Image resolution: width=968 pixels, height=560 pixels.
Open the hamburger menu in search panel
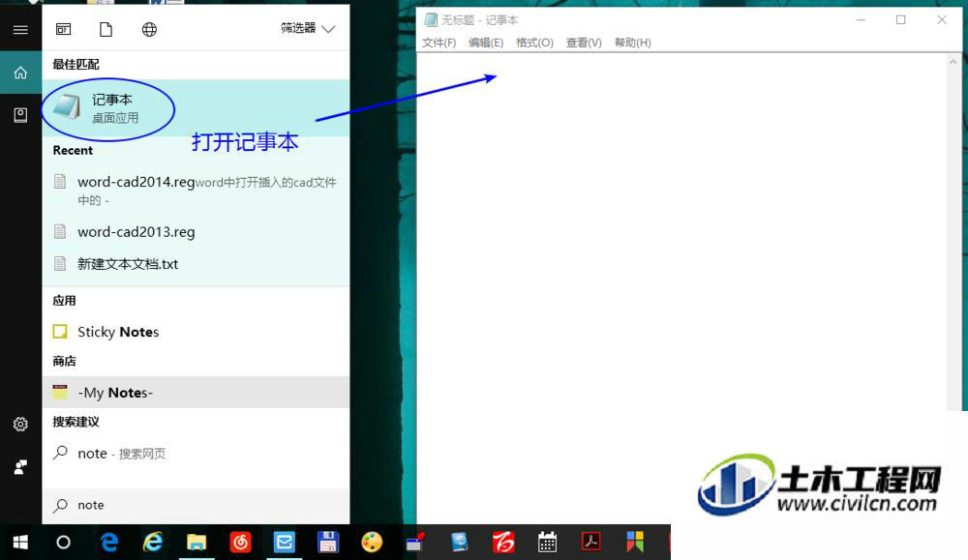pos(20,30)
